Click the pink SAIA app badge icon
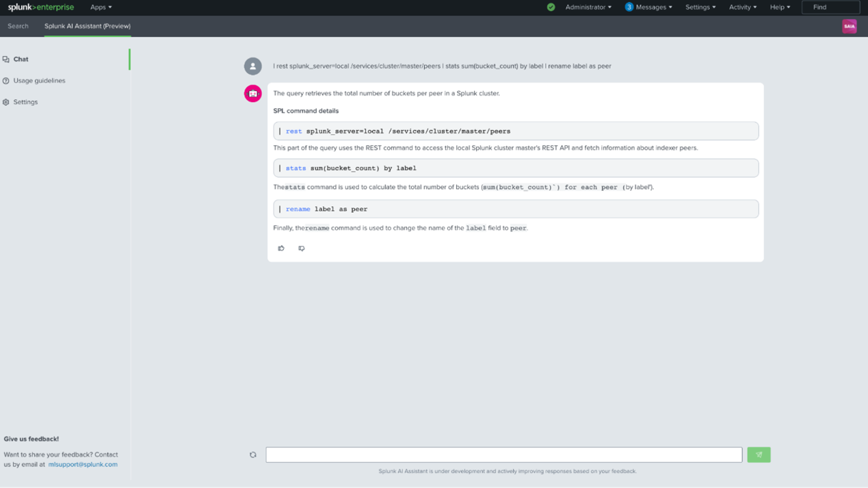This screenshot has width=868, height=488. coord(849,26)
